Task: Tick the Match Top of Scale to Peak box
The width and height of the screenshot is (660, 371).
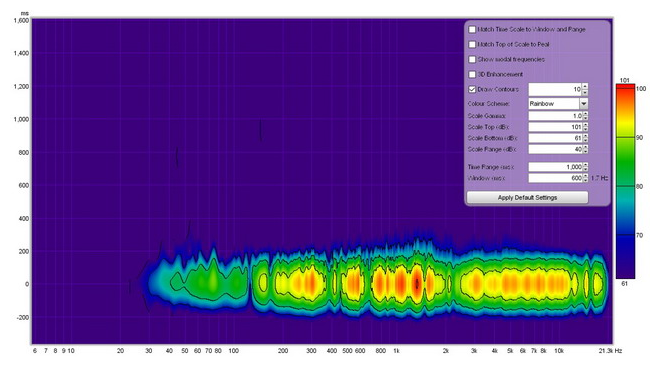Action: (472, 44)
